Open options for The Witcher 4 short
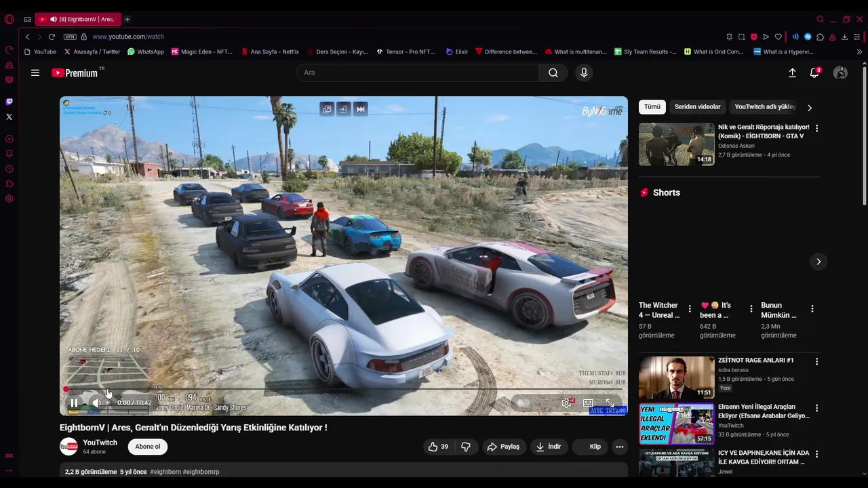Screen dimensions: 868x488 coord(690,309)
